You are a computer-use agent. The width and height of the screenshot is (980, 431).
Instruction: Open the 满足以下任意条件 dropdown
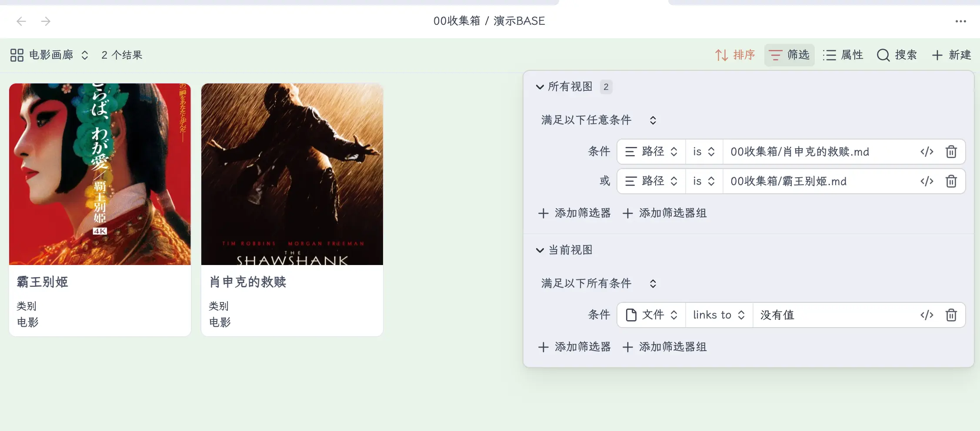coord(598,120)
